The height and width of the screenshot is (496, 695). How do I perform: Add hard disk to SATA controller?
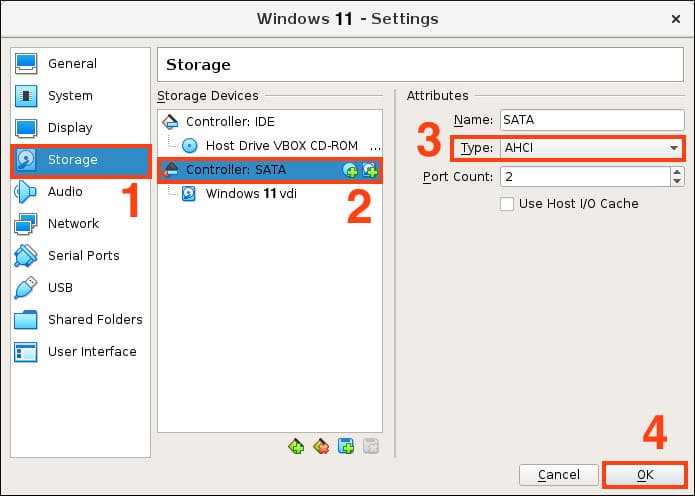(x=369, y=170)
